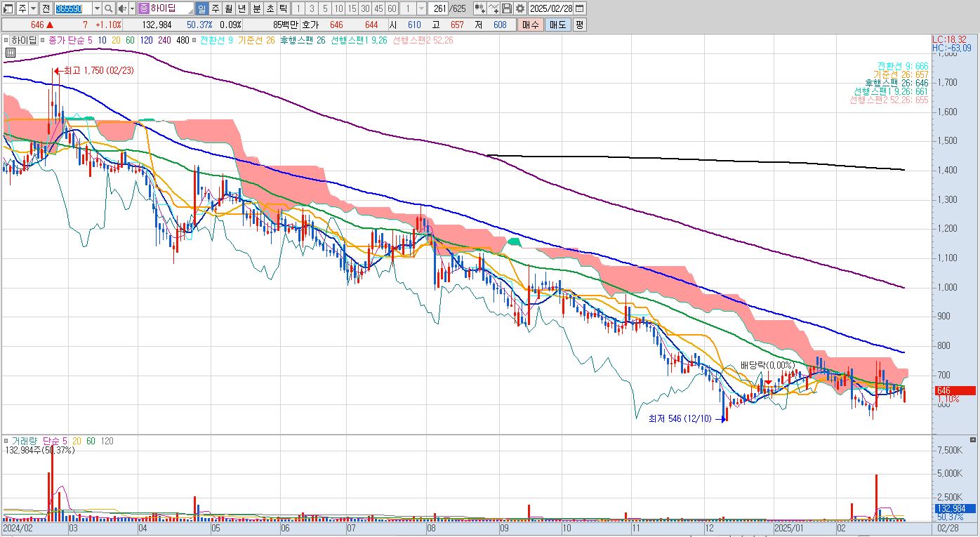Click the date field 2025/02/28
The width and height of the screenshot is (980, 537).
550,8
